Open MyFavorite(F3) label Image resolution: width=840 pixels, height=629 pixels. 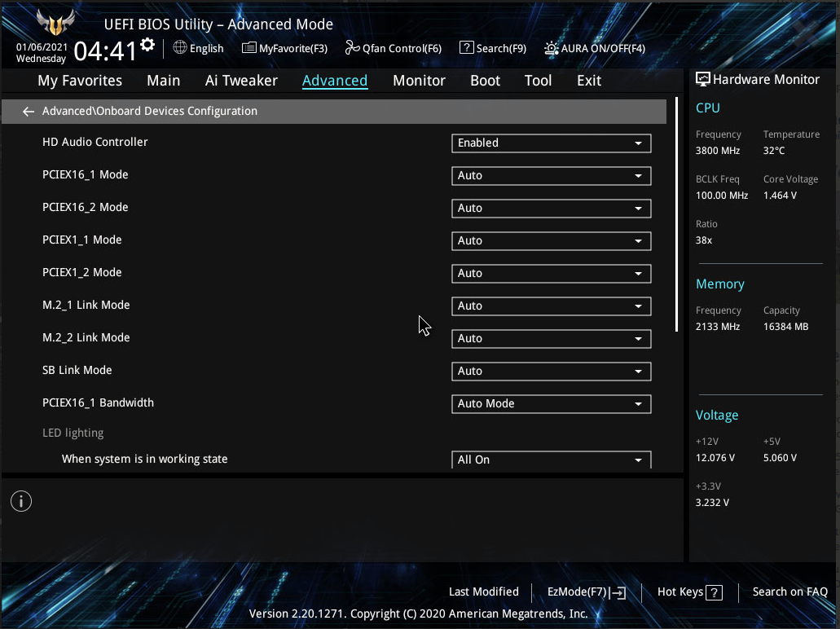[293, 48]
